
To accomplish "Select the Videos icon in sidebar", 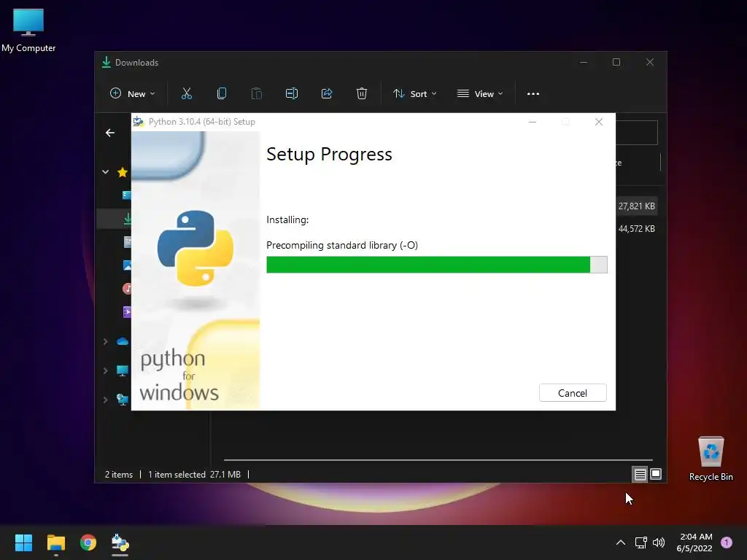I will click(127, 312).
